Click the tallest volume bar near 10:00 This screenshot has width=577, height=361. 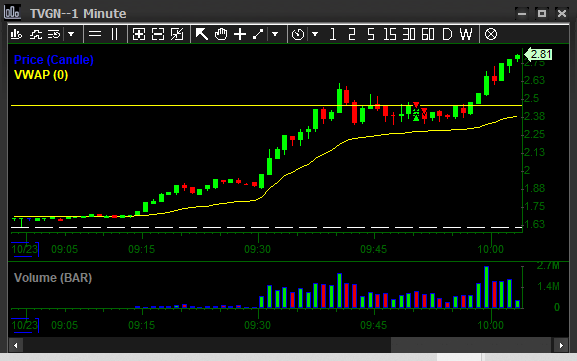[x=486, y=287]
